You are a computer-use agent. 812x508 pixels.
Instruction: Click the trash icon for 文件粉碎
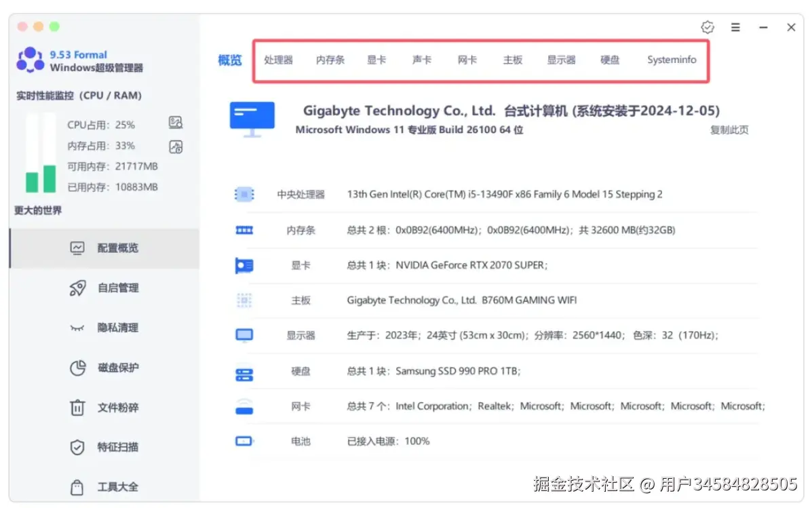tap(77, 408)
